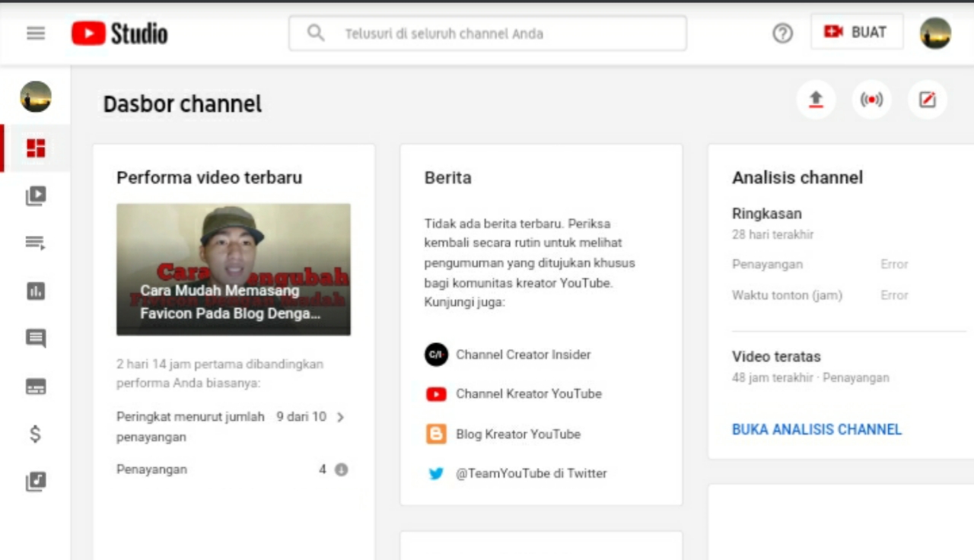974x560 pixels.
Task: Open the Analytics sidebar icon
Action: [36, 291]
